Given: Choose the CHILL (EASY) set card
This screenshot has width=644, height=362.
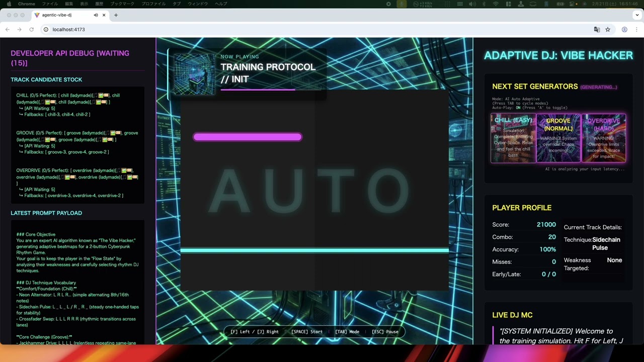Looking at the screenshot, I should (513, 138).
